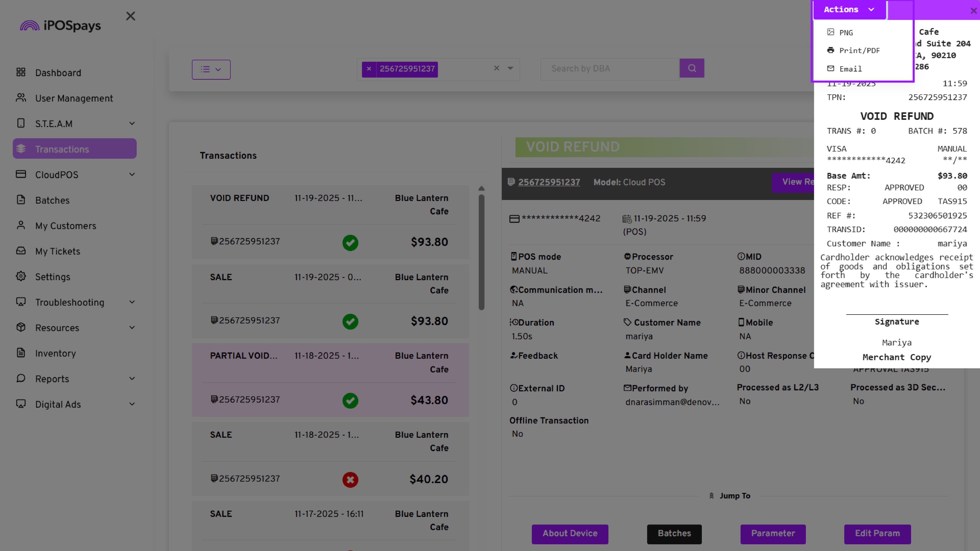This screenshot has width=980, height=551.
Task: Click the Batches file icon in sidebar
Action: click(21, 200)
